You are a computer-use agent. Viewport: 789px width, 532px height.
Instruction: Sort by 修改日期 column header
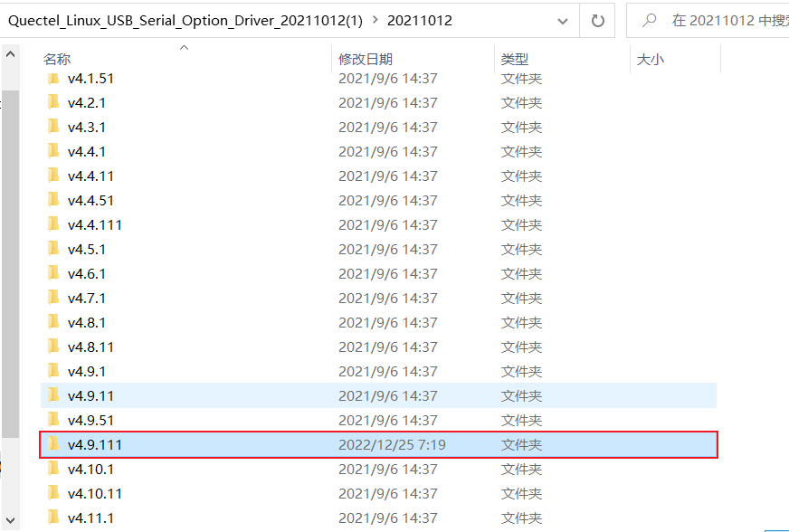(x=366, y=60)
